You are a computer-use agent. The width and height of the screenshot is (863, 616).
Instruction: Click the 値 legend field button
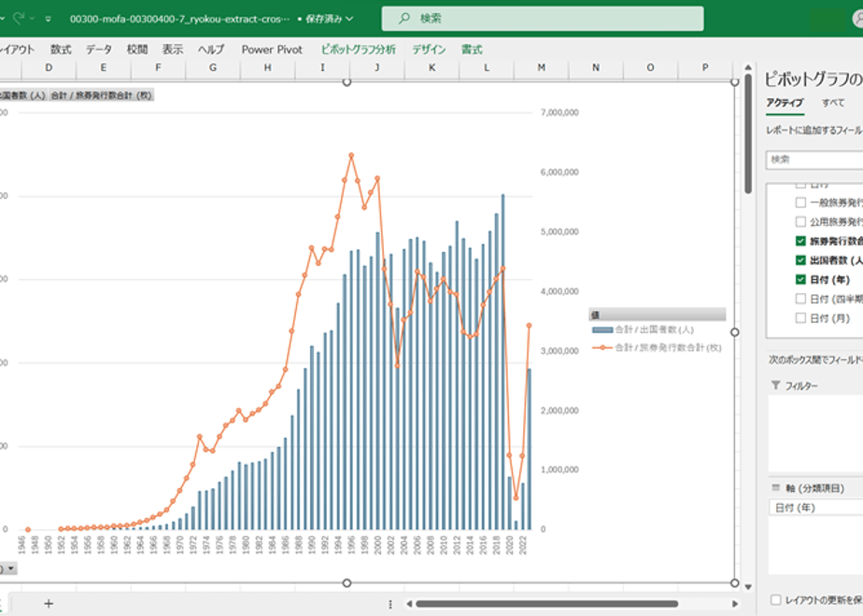point(658,315)
